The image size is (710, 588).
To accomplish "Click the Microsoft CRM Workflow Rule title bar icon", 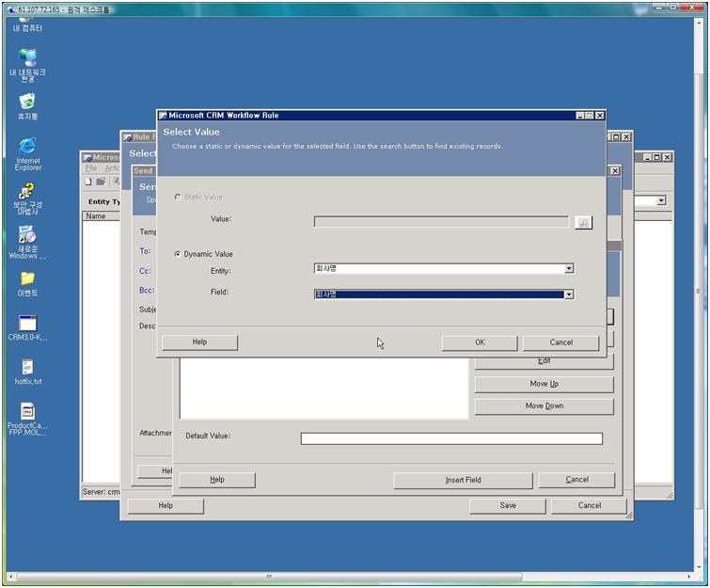I will coord(163,116).
